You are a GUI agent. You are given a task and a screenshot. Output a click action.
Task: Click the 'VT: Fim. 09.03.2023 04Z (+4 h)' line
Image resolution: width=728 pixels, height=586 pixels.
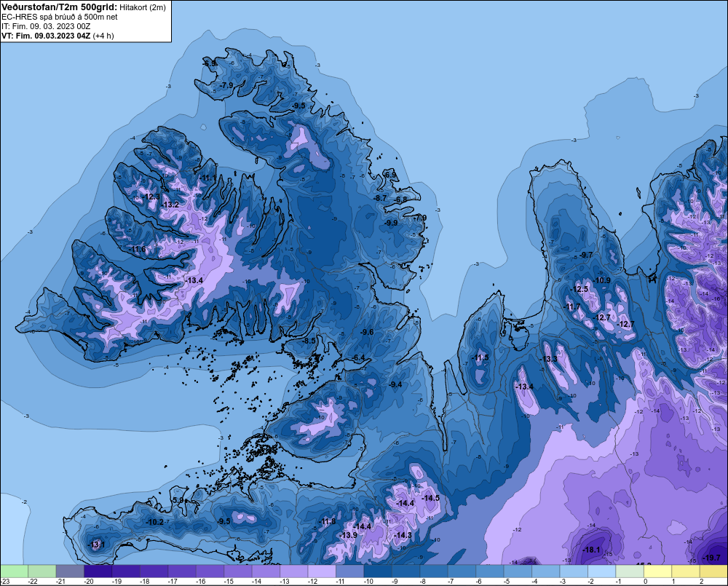coord(58,36)
